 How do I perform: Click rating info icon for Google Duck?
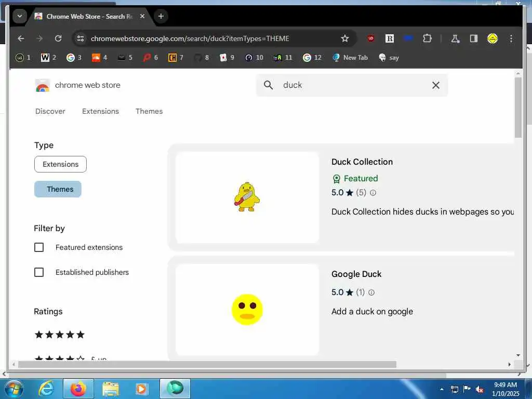point(371,292)
